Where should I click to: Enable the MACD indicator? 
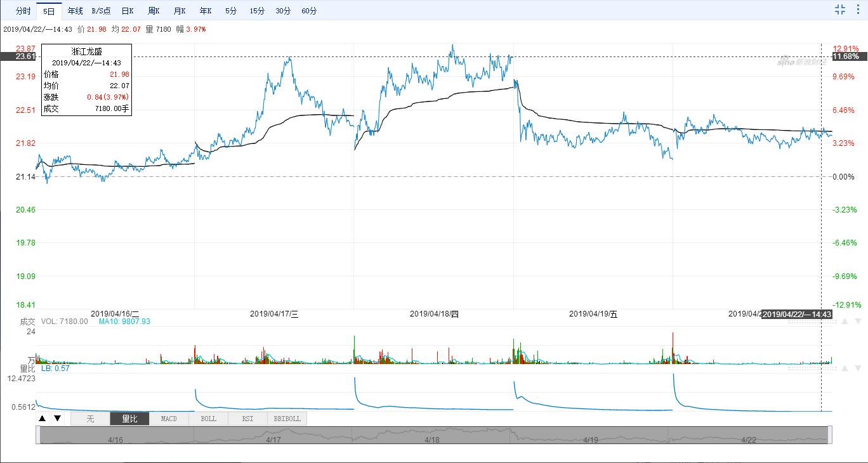click(169, 419)
